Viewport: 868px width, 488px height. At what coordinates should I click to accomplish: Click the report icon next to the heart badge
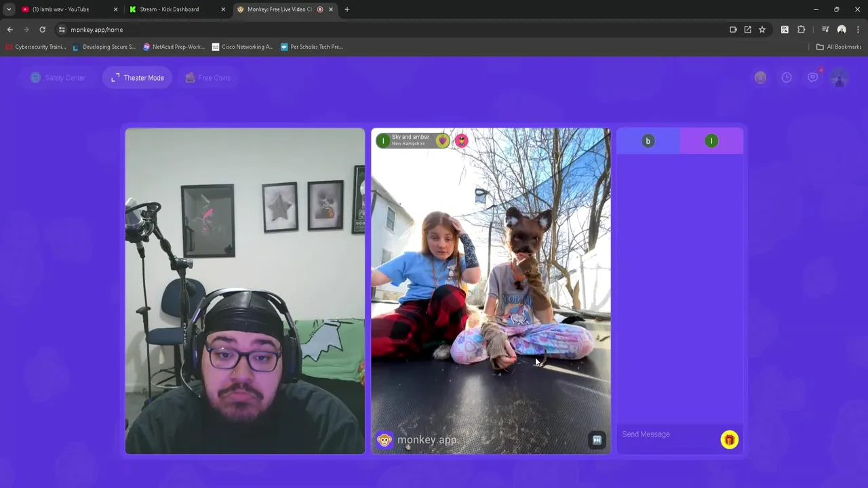click(461, 140)
